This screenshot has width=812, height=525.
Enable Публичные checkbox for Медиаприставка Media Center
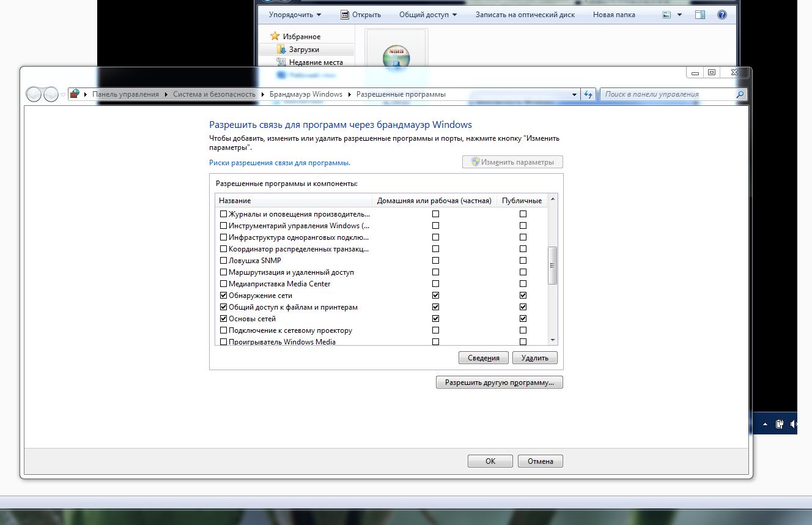point(523,284)
